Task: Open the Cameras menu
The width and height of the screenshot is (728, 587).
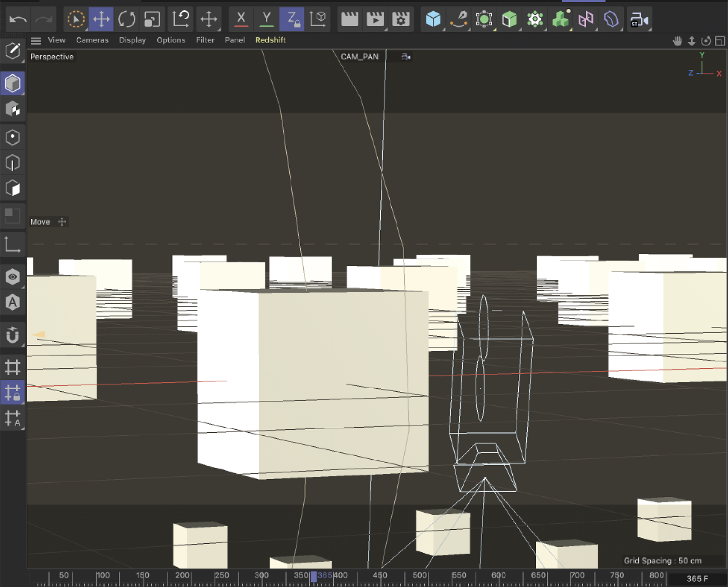Action: (x=92, y=40)
